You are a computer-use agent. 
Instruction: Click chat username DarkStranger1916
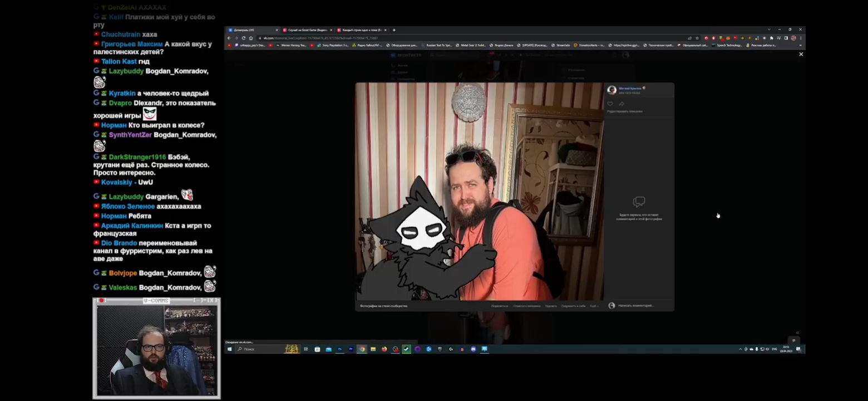point(137,157)
